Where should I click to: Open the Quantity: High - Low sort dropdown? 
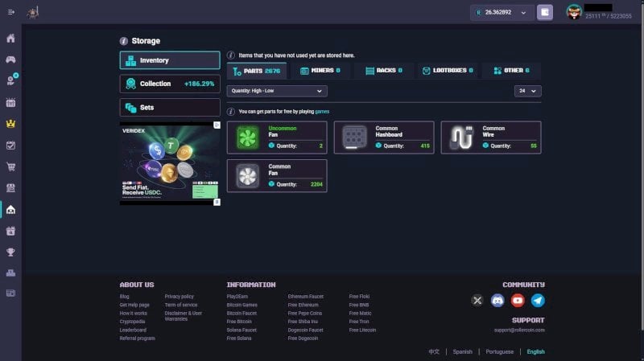[x=277, y=91]
